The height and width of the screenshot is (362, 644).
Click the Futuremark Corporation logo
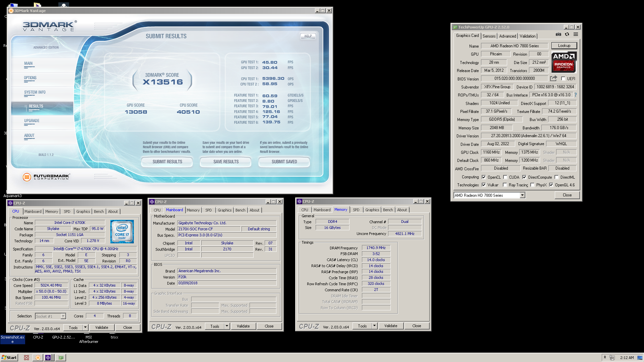(x=46, y=177)
